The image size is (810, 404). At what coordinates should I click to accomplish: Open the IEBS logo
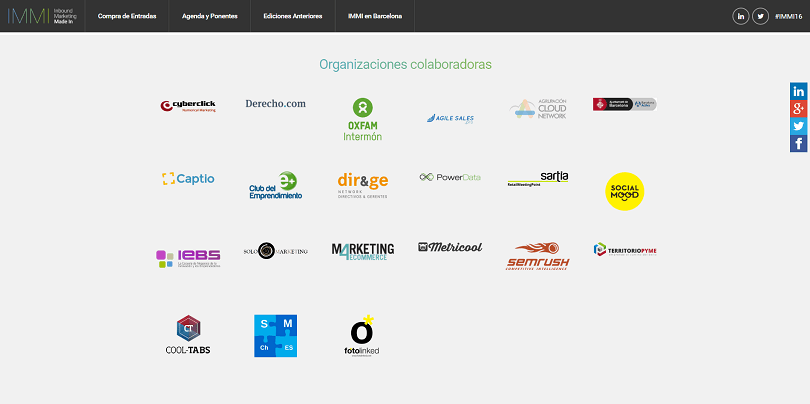pyautogui.click(x=188, y=258)
